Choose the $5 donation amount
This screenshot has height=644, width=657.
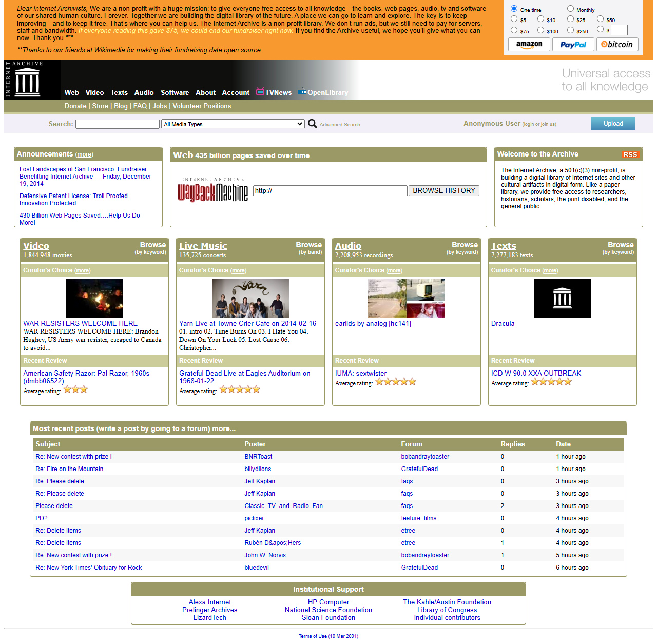tap(514, 19)
